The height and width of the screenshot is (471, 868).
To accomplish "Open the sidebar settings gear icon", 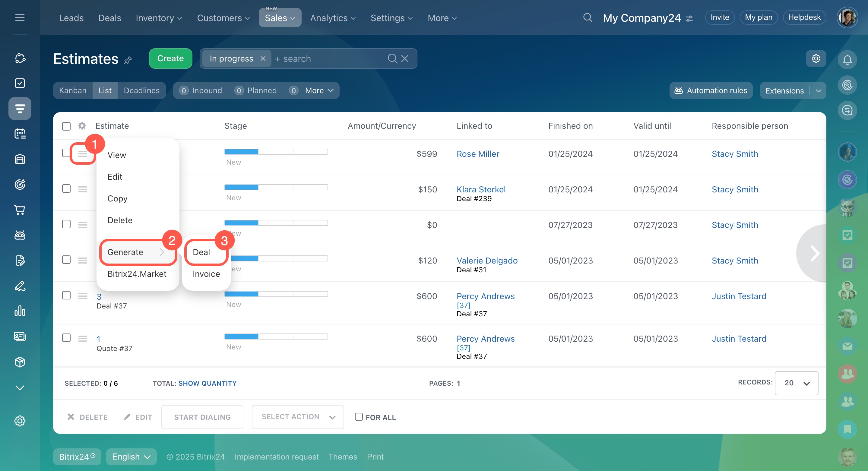I will coord(20,421).
